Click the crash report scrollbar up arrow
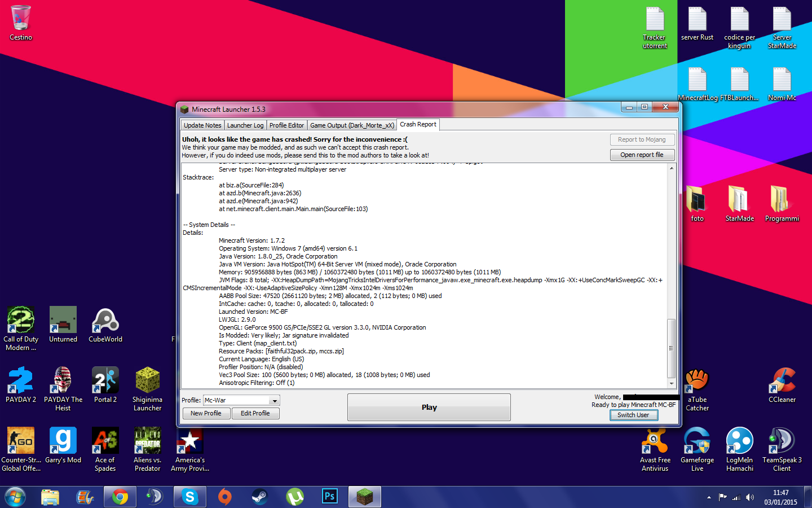Screen dimensions: 812x508 671,168
